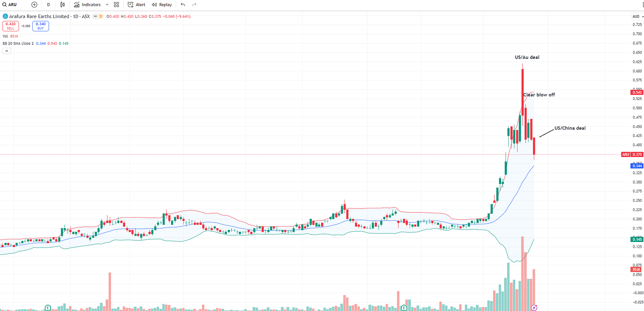Viewport: 644px width, 311px height.
Task: Click the left earnings E marker
Action: (47, 307)
